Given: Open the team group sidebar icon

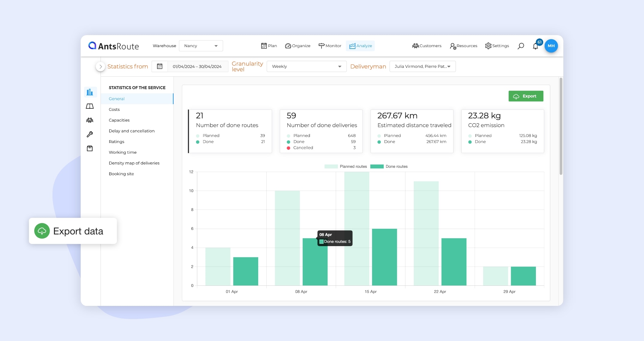Looking at the screenshot, I should (x=90, y=120).
